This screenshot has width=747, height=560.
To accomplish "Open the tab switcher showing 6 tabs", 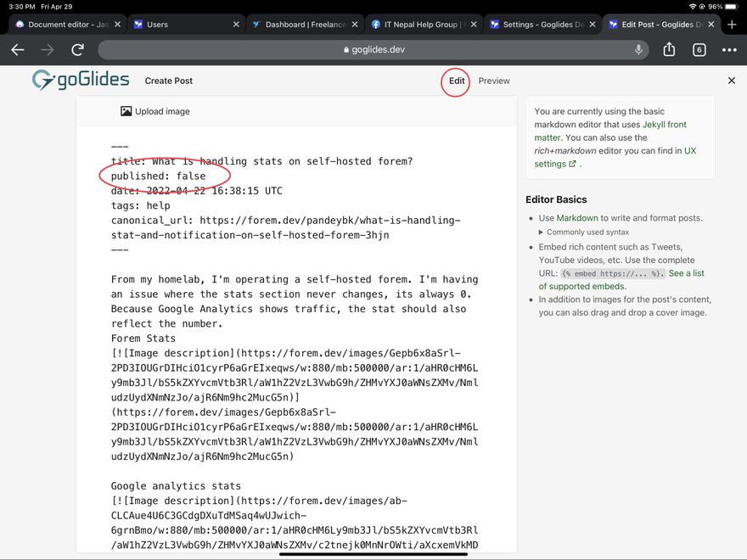I will 699,50.
